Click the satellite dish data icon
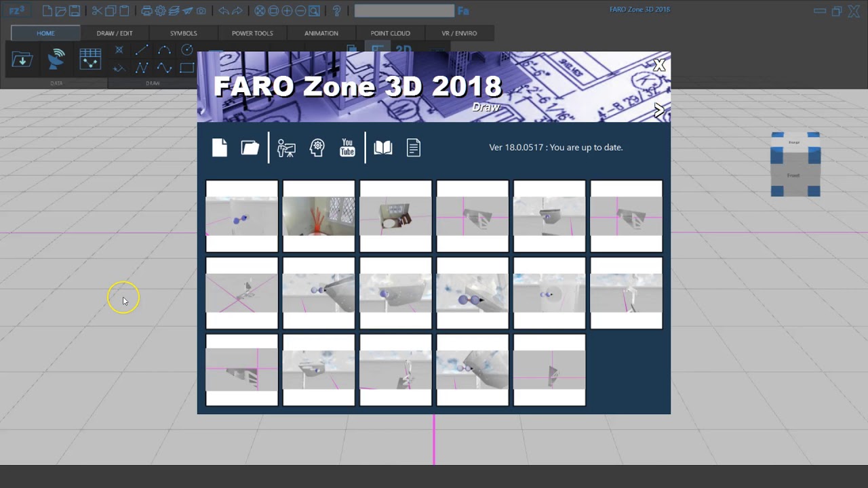This screenshot has height=488, width=868. (x=56, y=60)
